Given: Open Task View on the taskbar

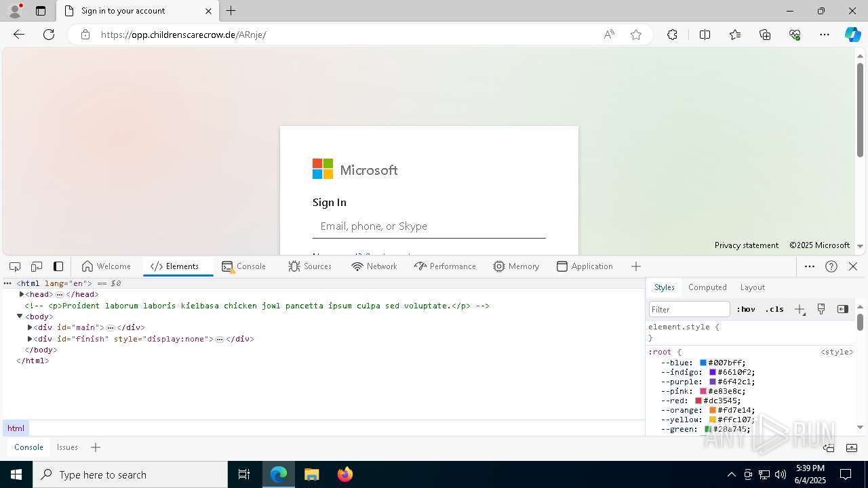Looking at the screenshot, I should coord(244,474).
